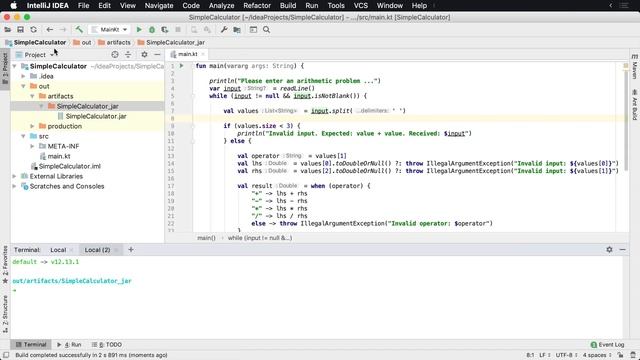Collapse the out folder
Viewport: 640px width, 360px height.
point(23,86)
